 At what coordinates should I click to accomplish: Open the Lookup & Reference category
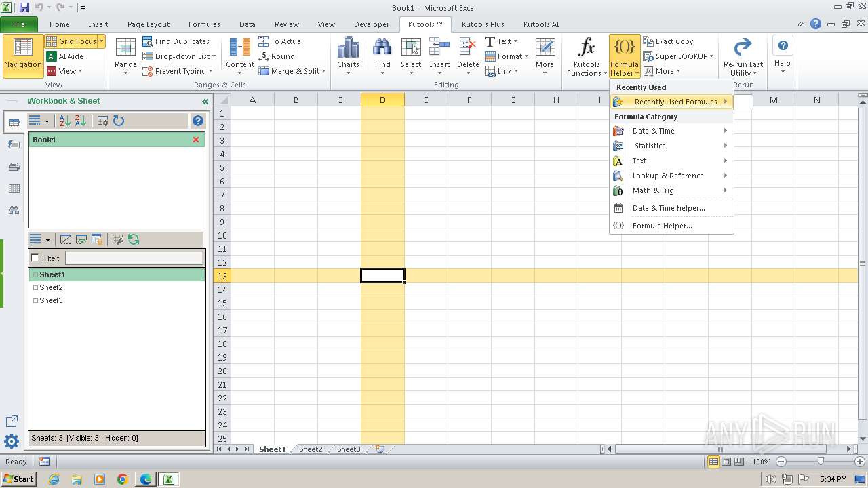671,176
